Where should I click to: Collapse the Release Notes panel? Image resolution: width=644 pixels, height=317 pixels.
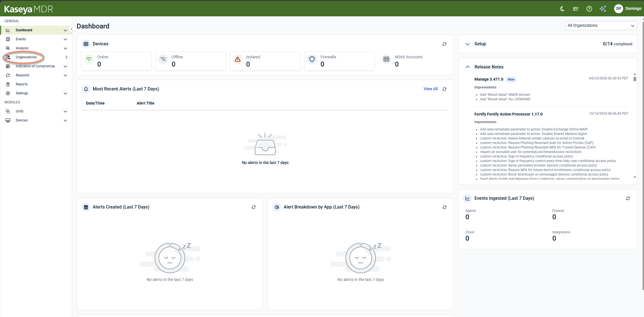(468, 67)
